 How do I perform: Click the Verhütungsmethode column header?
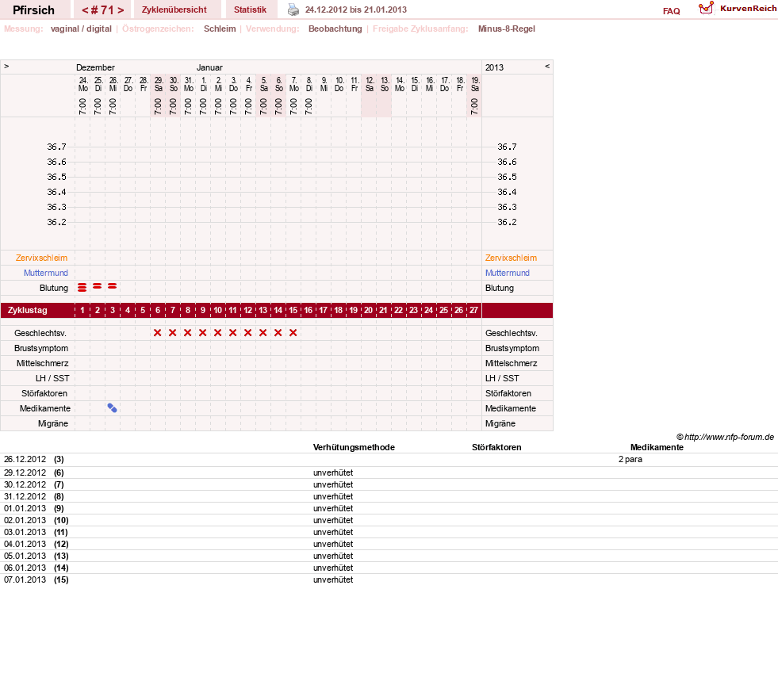click(354, 447)
